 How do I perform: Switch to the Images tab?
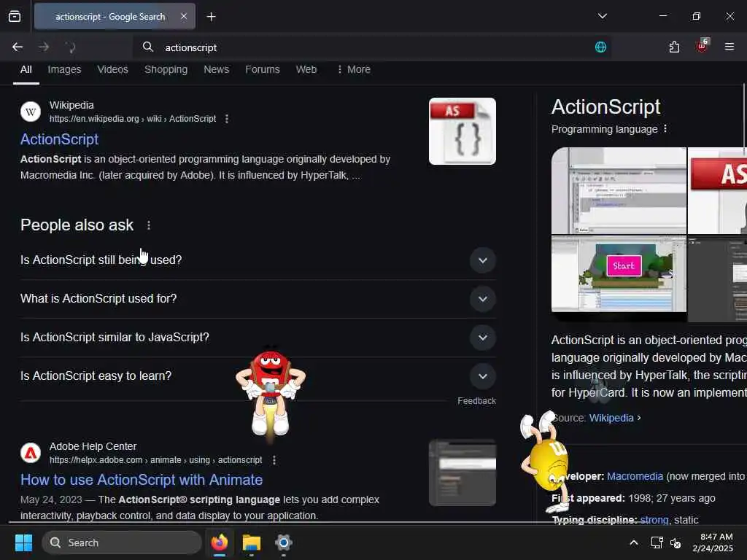tap(64, 69)
